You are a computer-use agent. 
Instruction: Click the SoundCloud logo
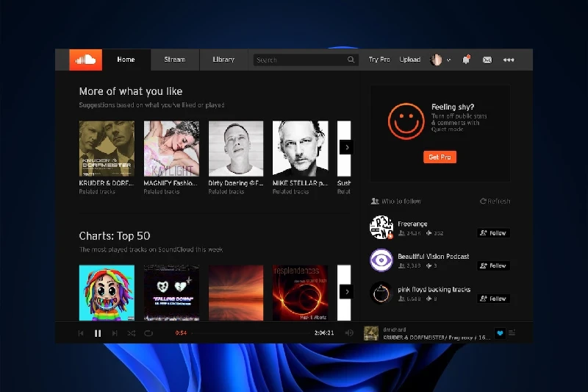(85, 60)
